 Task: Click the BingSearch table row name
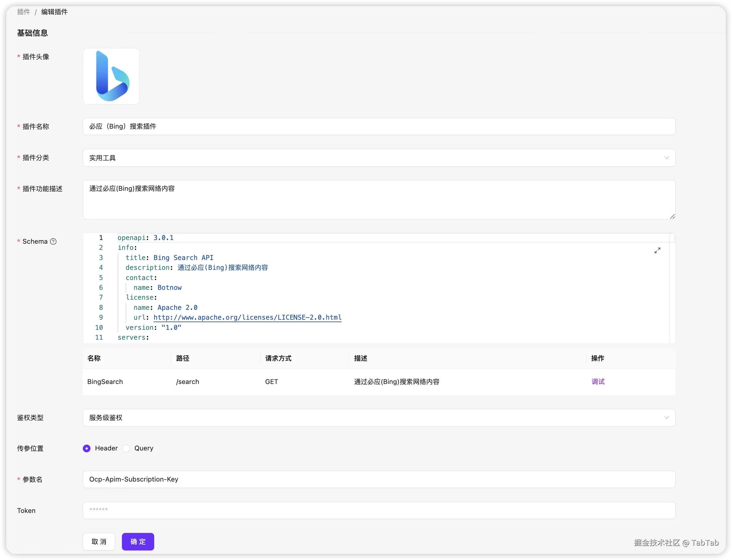(x=105, y=382)
